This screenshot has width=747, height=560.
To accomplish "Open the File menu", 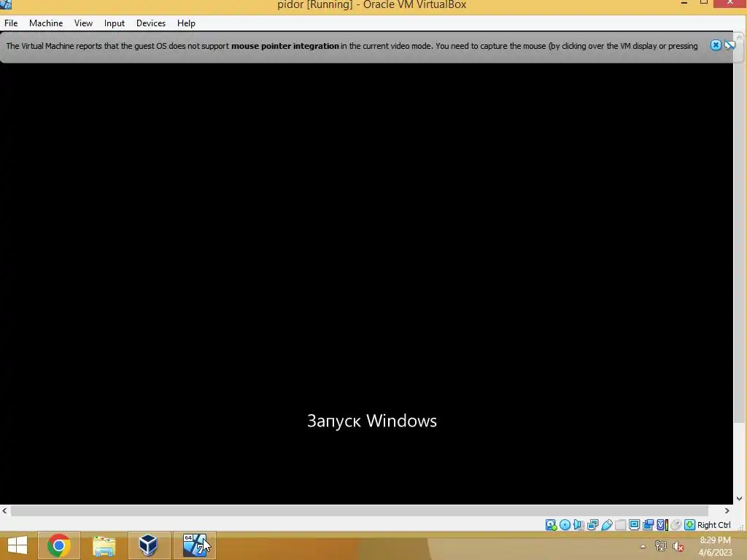I will tap(11, 23).
